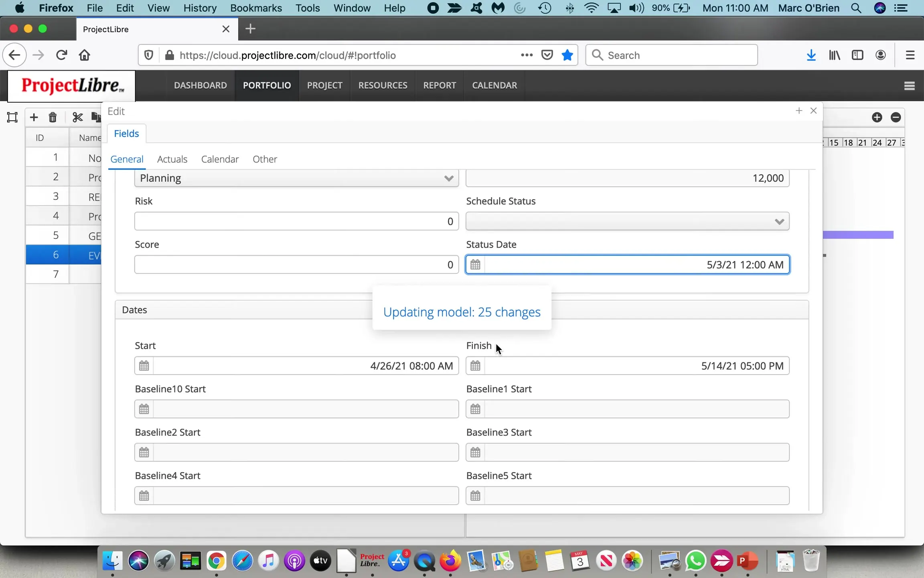
Task: Select the Fields tab
Action: click(x=126, y=133)
